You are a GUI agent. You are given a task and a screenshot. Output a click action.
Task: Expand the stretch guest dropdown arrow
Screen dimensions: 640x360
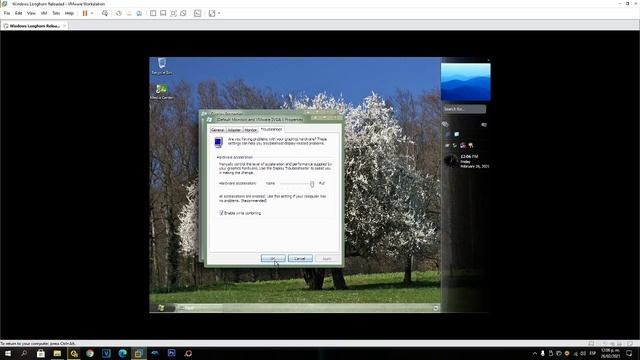tap(219, 13)
